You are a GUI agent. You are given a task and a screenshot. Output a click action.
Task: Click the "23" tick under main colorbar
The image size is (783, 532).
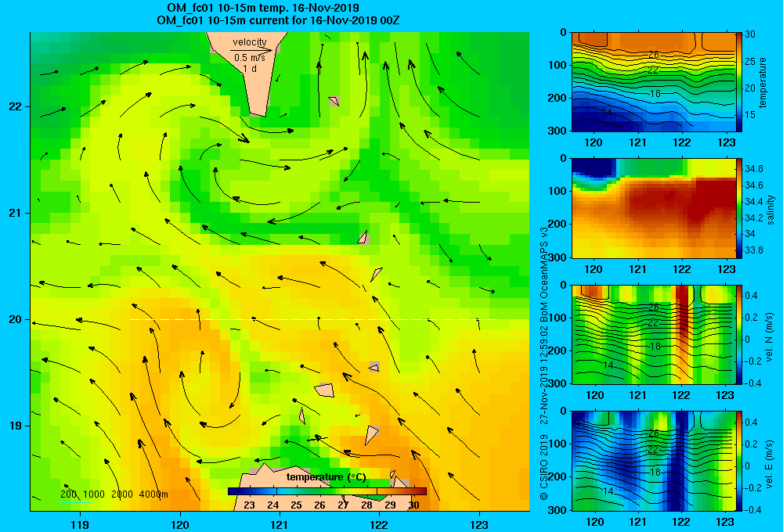pos(249,505)
